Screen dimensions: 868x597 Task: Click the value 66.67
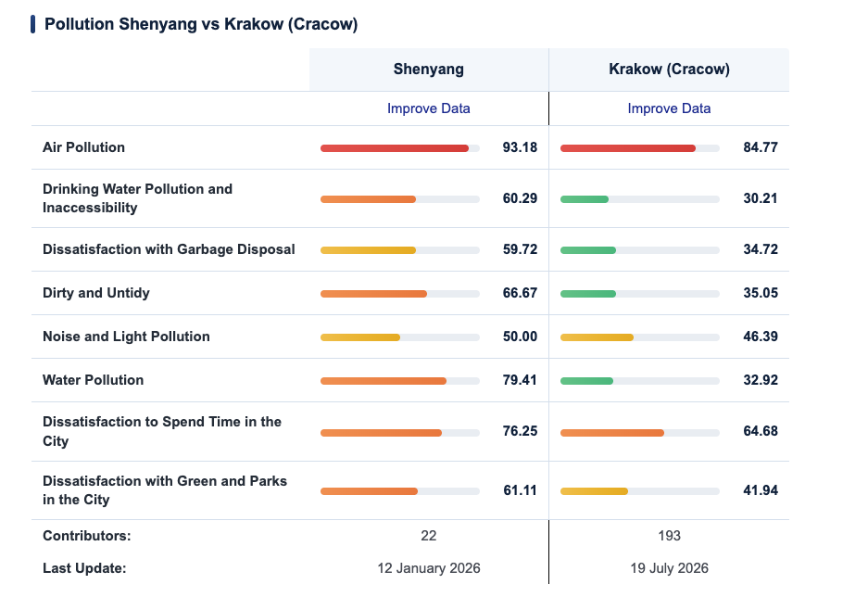[520, 293]
